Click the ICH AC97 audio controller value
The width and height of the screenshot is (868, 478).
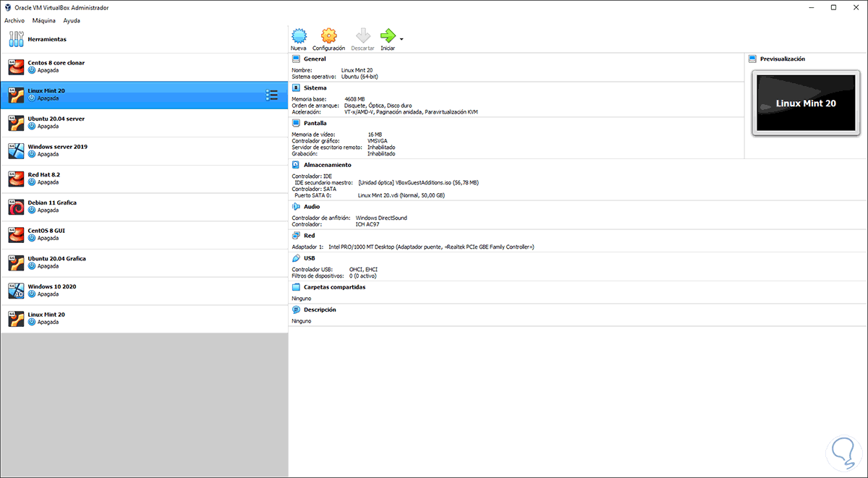(x=368, y=224)
